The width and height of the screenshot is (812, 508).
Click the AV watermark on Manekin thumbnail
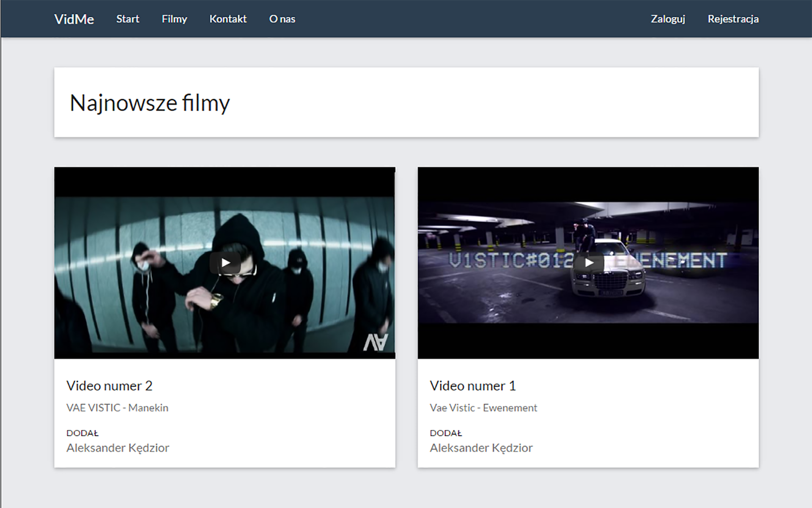376,343
